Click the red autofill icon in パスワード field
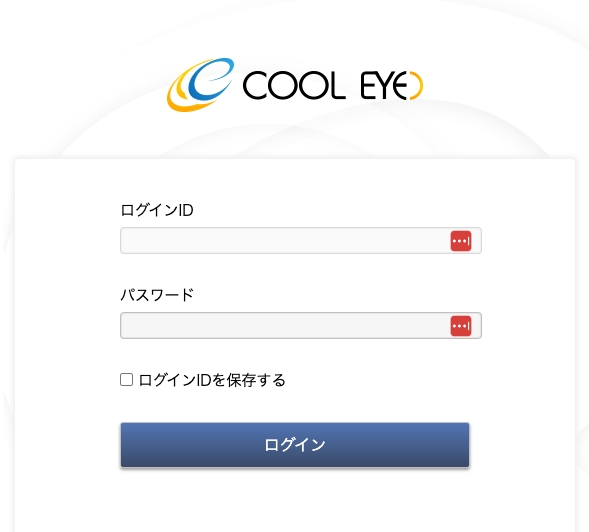 coord(461,326)
